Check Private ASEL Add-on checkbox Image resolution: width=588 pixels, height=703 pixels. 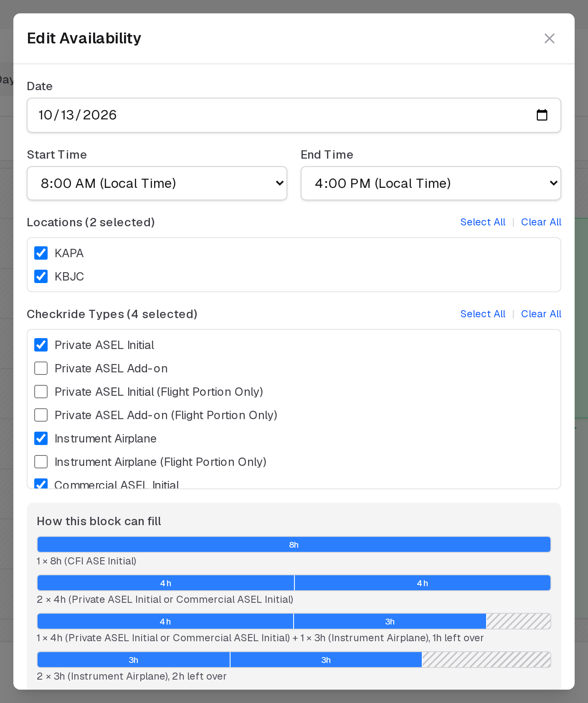[41, 368]
